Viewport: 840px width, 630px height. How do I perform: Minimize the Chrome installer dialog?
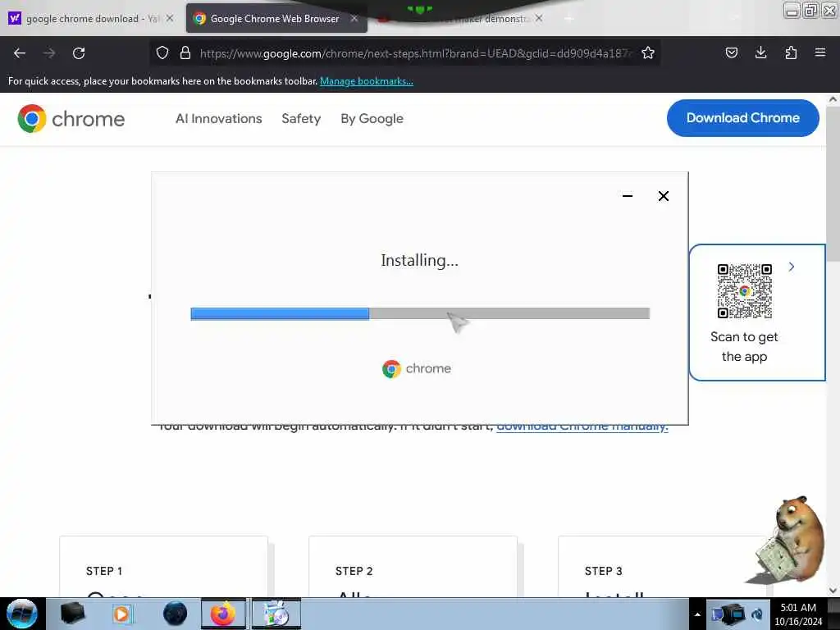[x=628, y=196]
